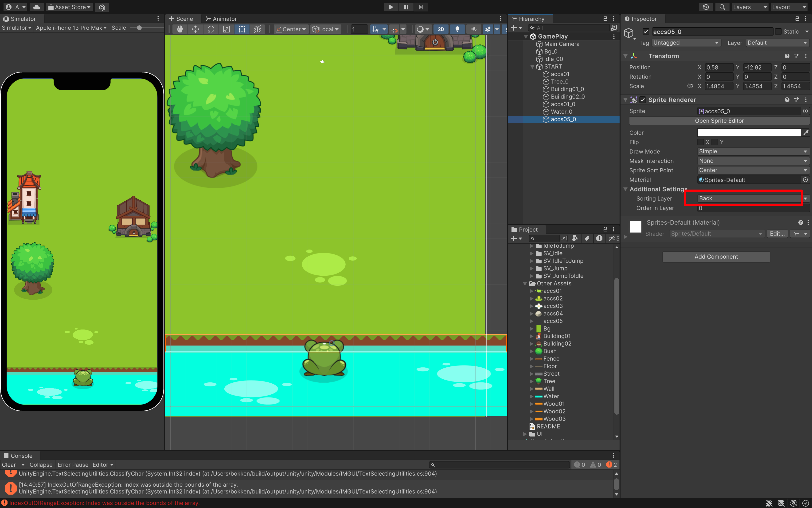This screenshot has height=508, width=812.
Task: Toggle scene lighting bulb
Action: [x=457, y=29]
